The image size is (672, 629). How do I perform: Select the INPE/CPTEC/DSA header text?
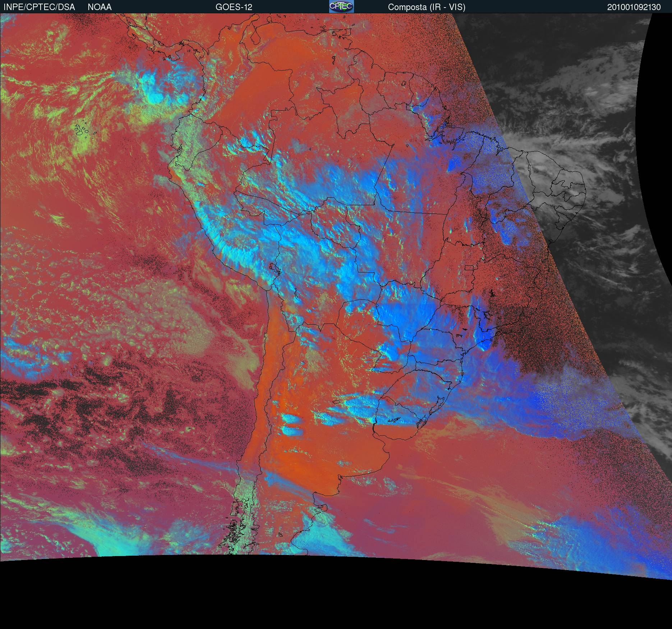pyautogui.click(x=39, y=7)
